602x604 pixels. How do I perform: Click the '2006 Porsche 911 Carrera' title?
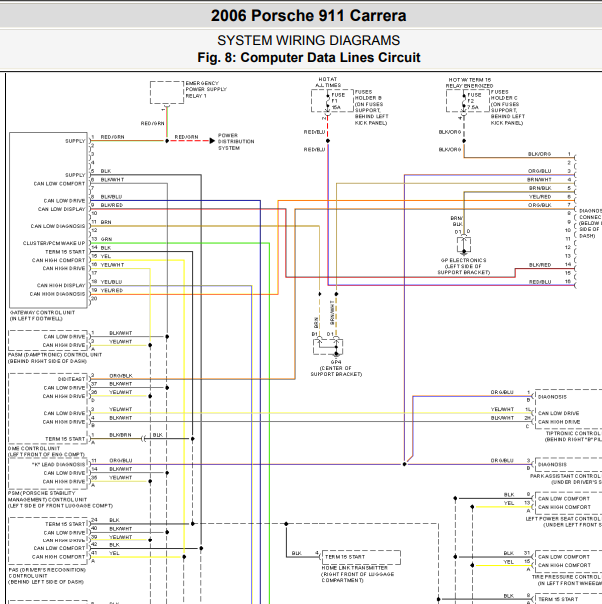pyautogui.click(x=309, y=16)
